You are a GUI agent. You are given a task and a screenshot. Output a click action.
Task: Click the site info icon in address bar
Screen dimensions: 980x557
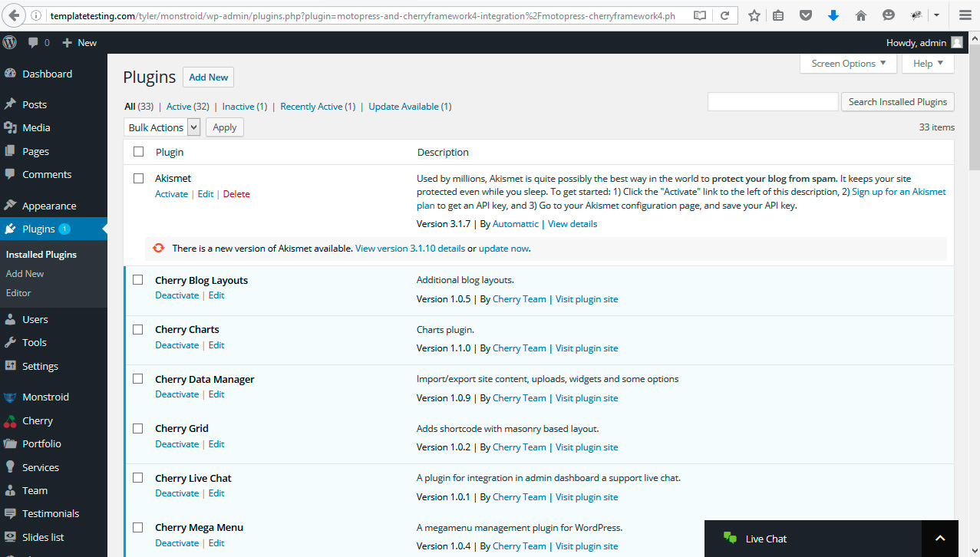(x=37, y=15)
